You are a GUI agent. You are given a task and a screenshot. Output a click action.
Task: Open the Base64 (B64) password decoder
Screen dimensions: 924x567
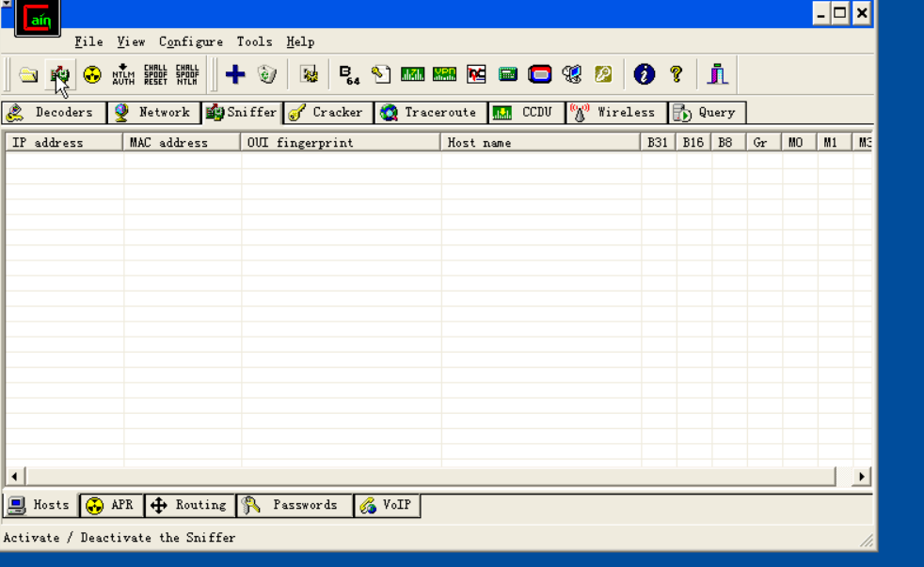pyautogui.click(x=349, y=75)
